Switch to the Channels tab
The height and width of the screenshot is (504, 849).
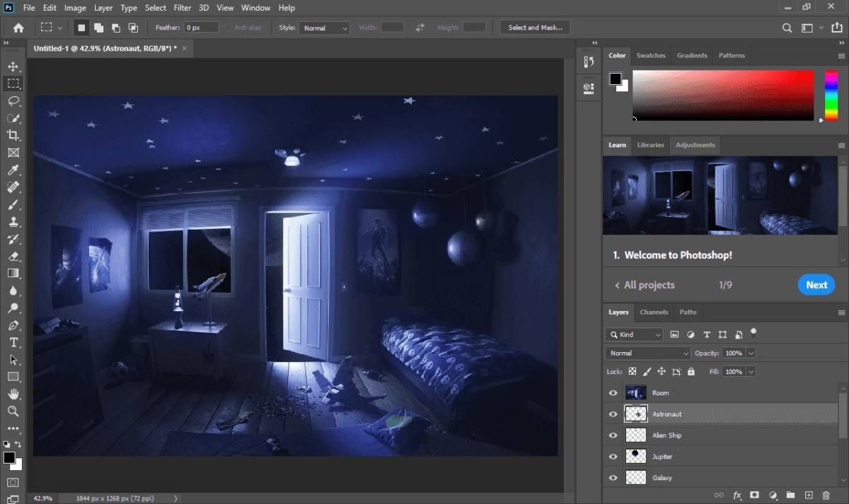pyautogui.click(x=654, y=312)
